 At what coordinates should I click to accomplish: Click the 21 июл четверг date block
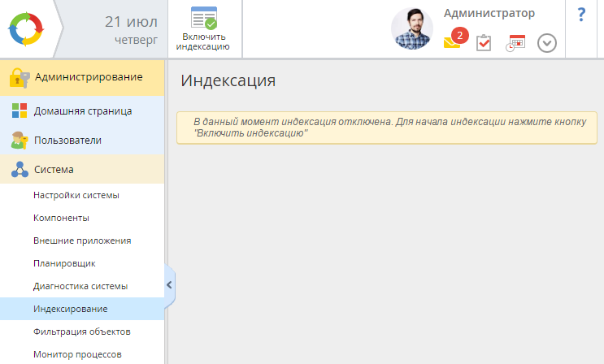[x=132, y=29]
